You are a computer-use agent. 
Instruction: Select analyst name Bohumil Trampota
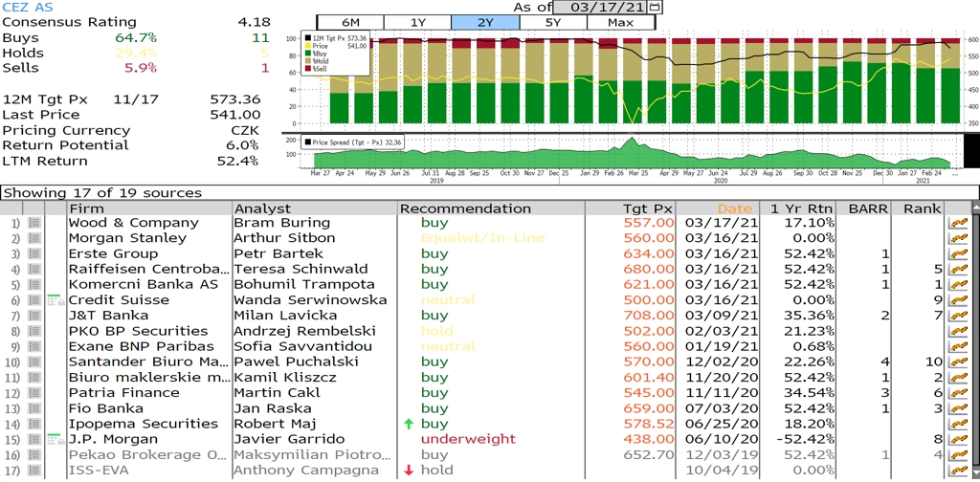coord(302,285)
